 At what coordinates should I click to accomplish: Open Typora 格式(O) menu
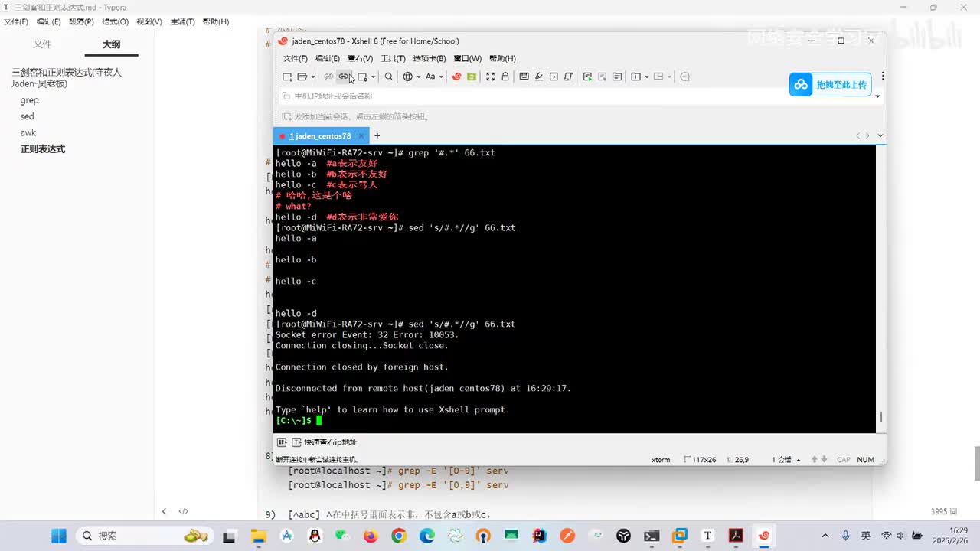point(116,21)
